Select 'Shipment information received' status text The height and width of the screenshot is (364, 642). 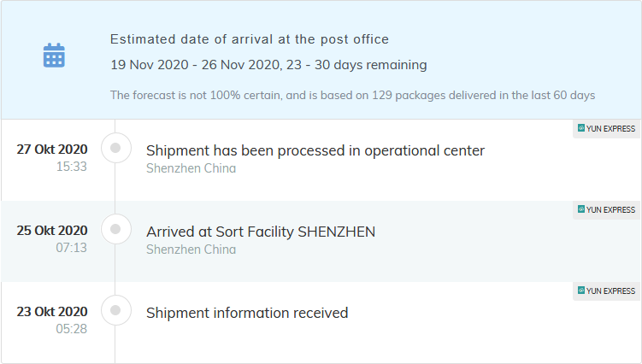[247, 313]
